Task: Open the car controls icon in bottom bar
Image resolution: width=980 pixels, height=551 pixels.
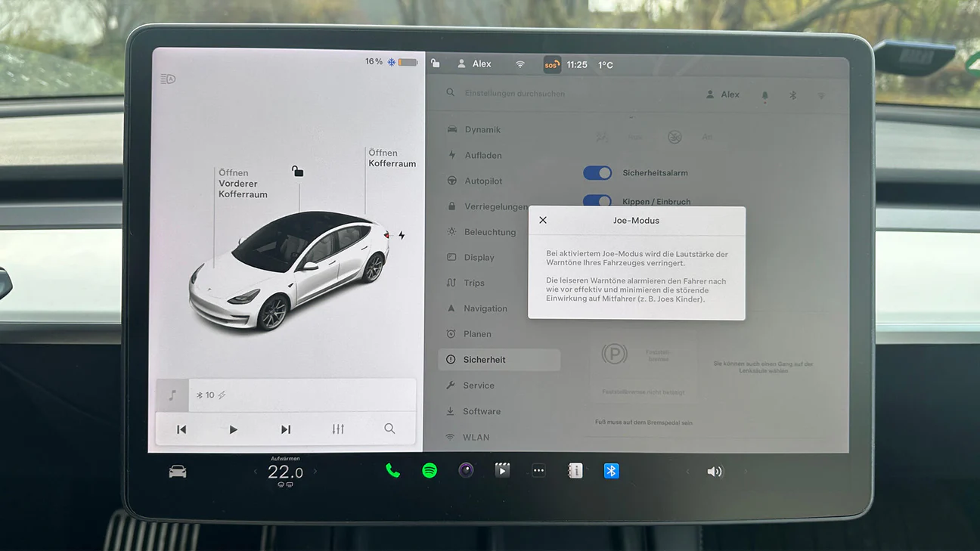Action: (x=178, y=472)
